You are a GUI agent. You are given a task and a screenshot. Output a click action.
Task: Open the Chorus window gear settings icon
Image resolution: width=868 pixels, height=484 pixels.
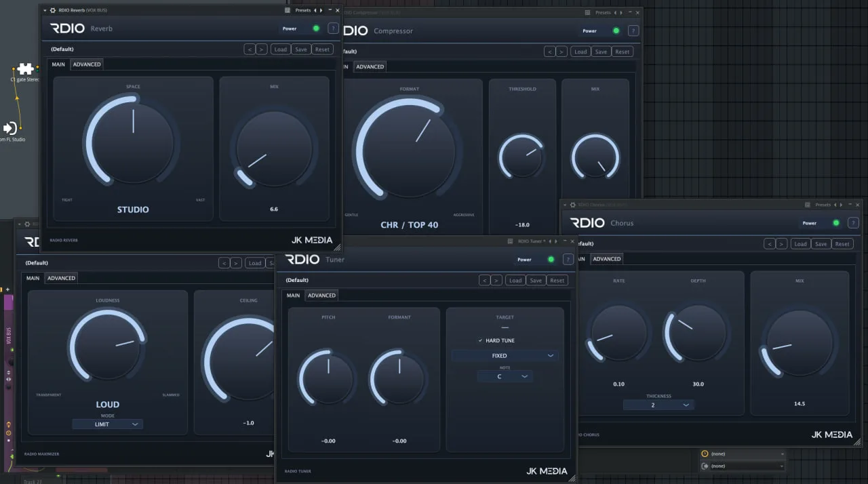click(x=574, y=204)
